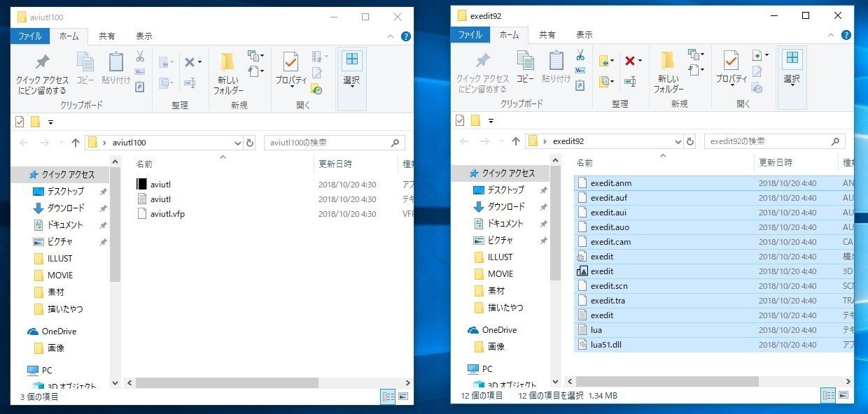Select ホーム tab in exedit92 window
Viewport: 868px width, 414px height.
click(509, 34)
